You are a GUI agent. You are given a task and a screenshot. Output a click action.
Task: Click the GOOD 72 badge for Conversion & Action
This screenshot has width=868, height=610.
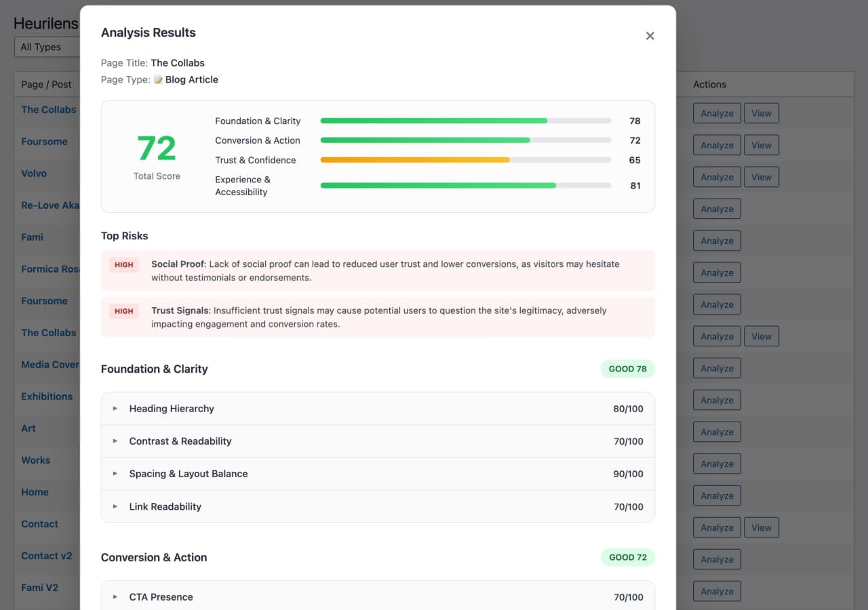[x=627, y=557]
